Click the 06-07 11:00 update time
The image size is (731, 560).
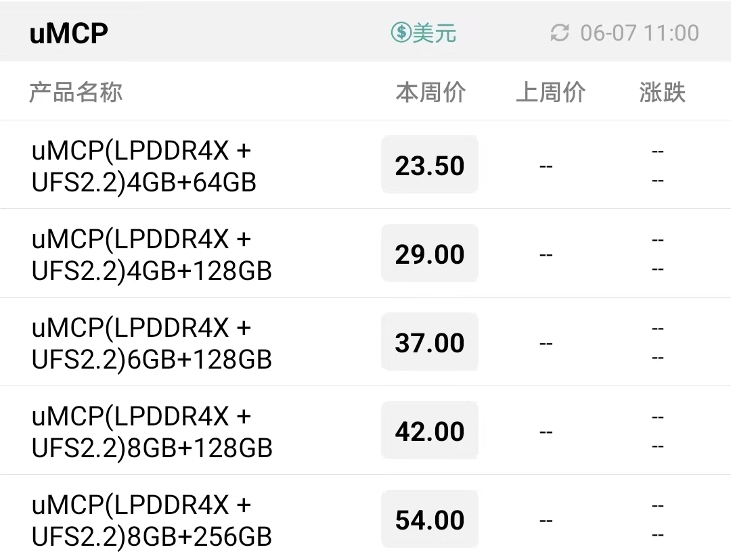(640, 33)
